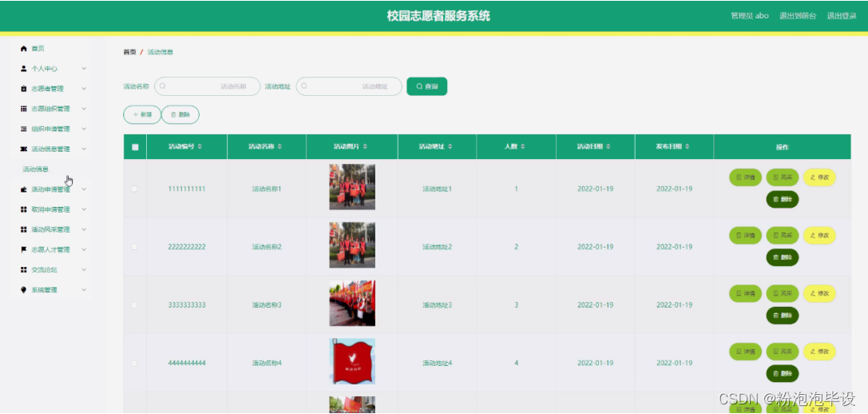This screenshot has height=414, width=868.
Task: Expand the 个人中心 chevron
Action: (x=84, y=69)
